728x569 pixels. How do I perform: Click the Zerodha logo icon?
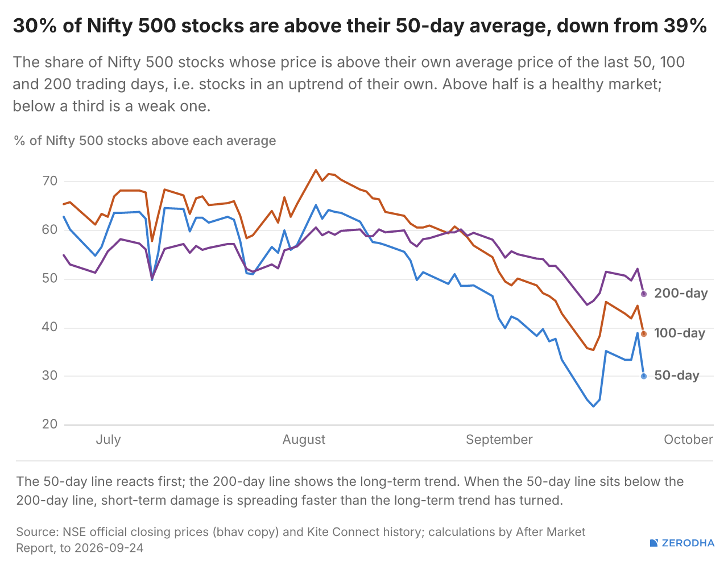tap(654, 543)
